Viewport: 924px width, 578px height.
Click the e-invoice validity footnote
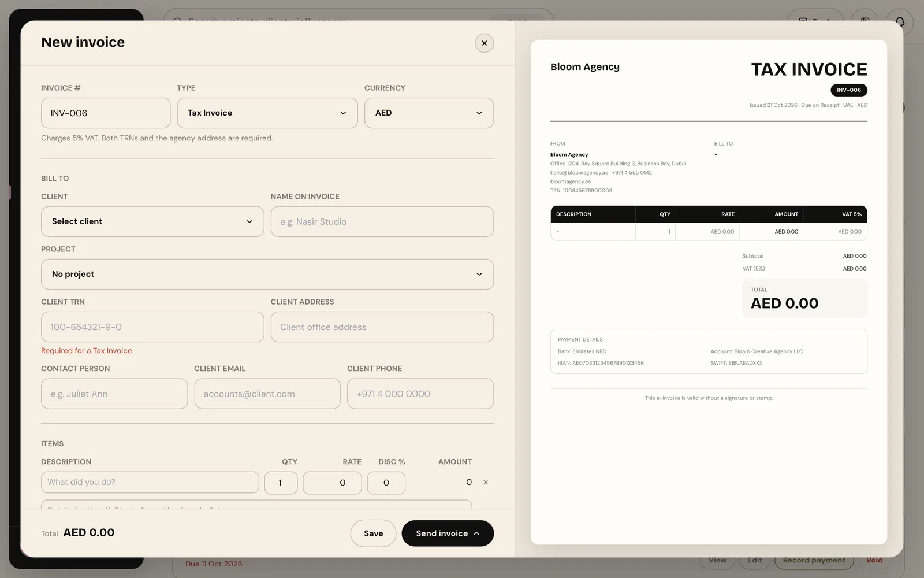[x=709, y=398]
